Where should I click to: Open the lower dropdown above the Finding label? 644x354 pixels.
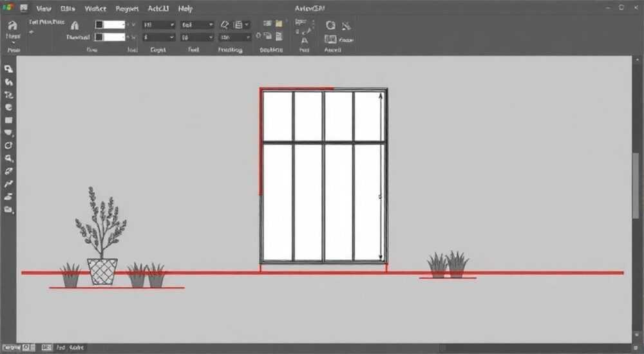tap(235, 37)
